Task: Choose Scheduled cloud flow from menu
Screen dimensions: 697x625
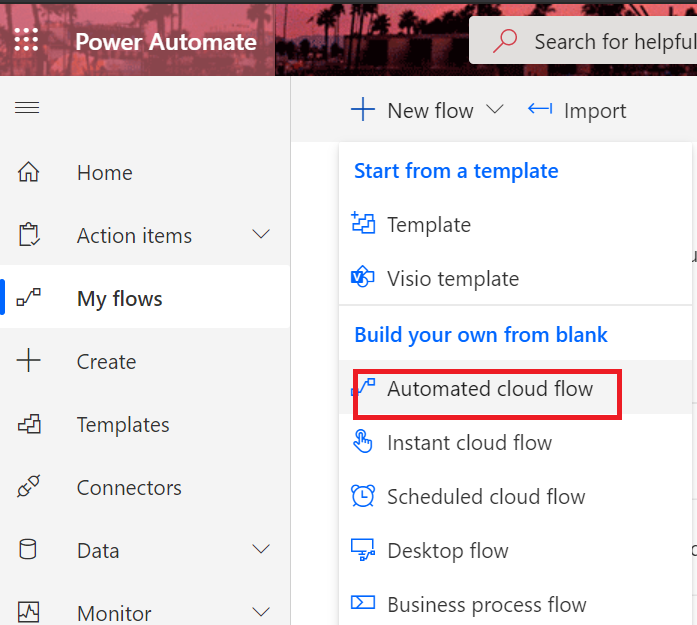Action: click(486, 497)
